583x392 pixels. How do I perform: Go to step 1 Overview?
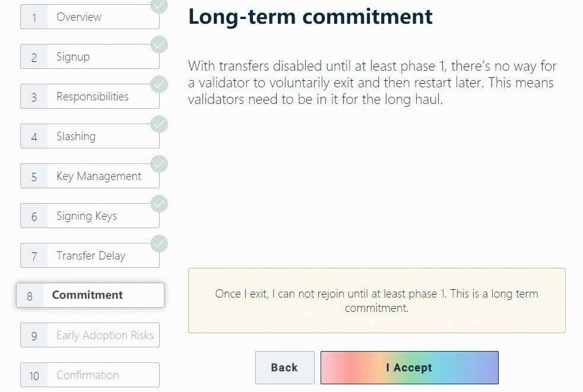point(90,18)
